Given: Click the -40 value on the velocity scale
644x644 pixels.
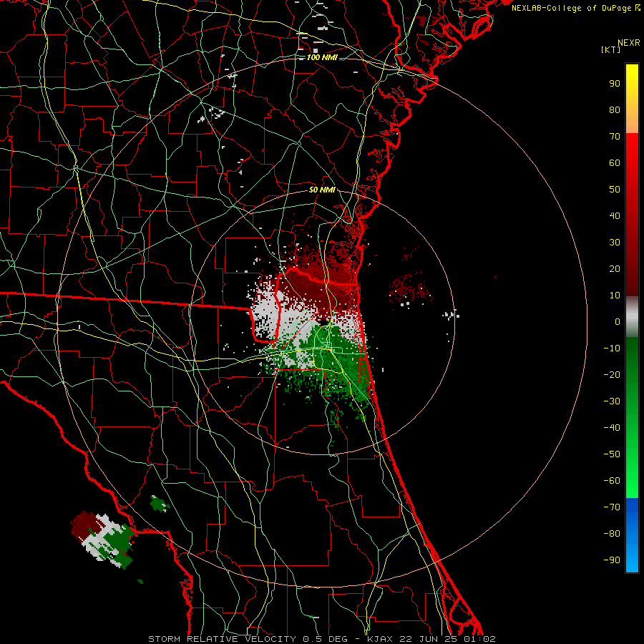Looking at the screenshot, I should pos(612,428).
